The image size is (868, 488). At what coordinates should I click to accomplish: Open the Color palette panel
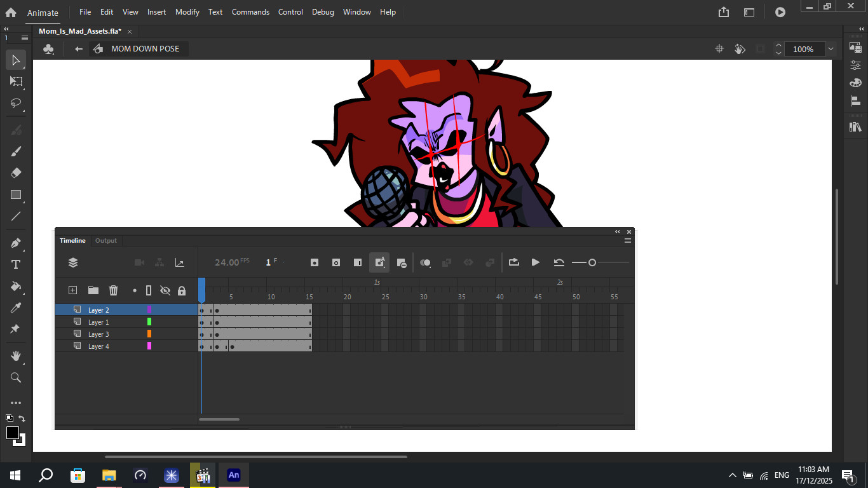855,83
